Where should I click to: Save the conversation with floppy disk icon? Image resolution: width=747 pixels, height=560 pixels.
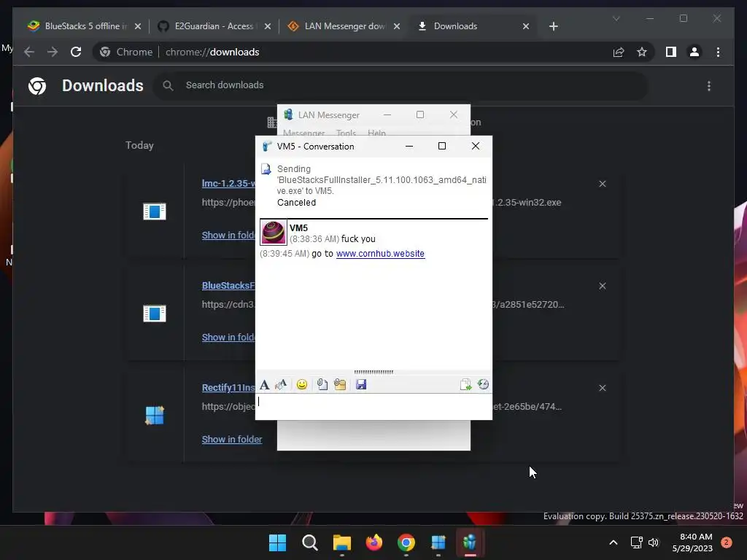tap(361, 384)
